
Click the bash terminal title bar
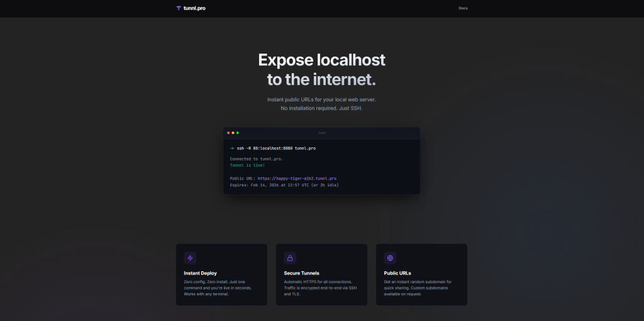322,133
